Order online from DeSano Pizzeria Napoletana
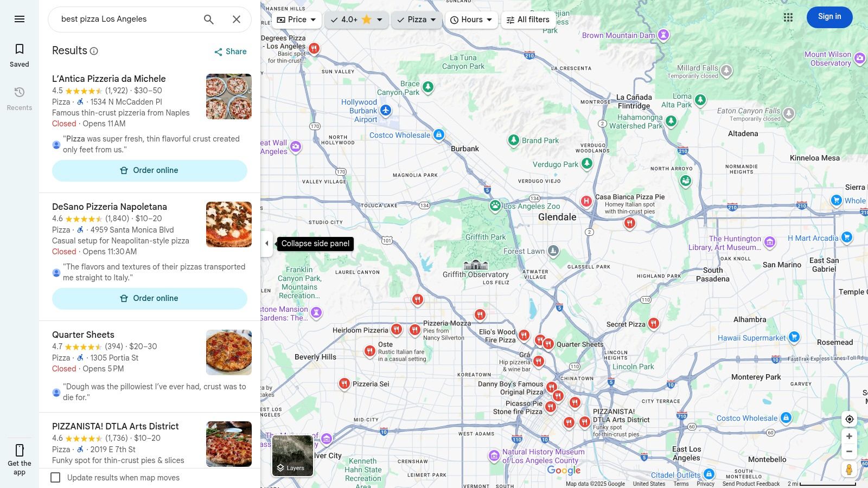Viewport: 868px width, 488px height. tap(150, 298)
